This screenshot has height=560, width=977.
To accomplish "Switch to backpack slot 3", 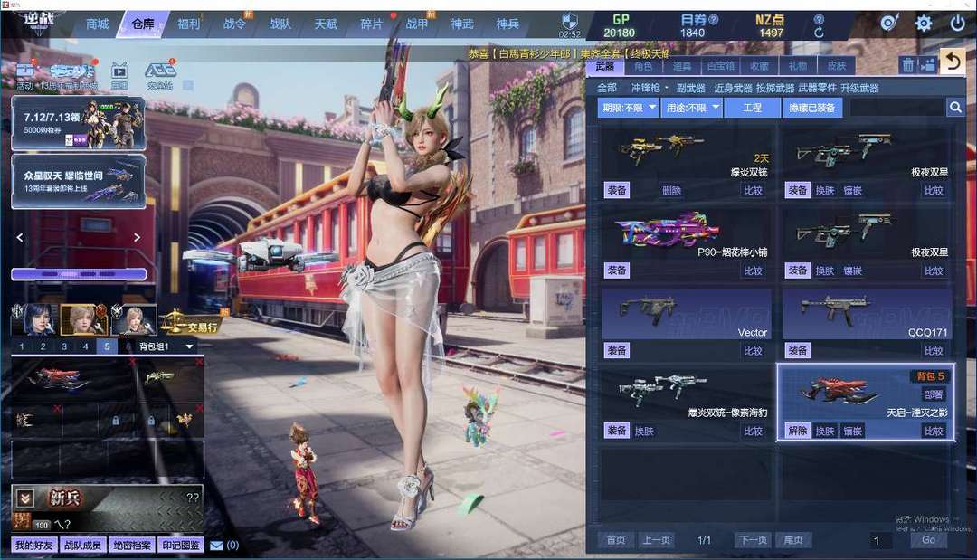I will (64, 346).
